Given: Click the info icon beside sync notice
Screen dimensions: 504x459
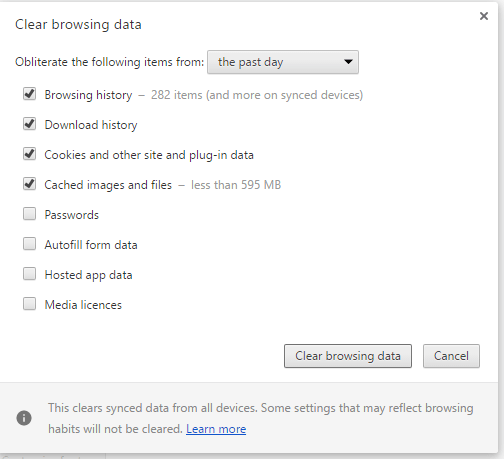Looking at the screenshot, I should [x=24, y=418].
